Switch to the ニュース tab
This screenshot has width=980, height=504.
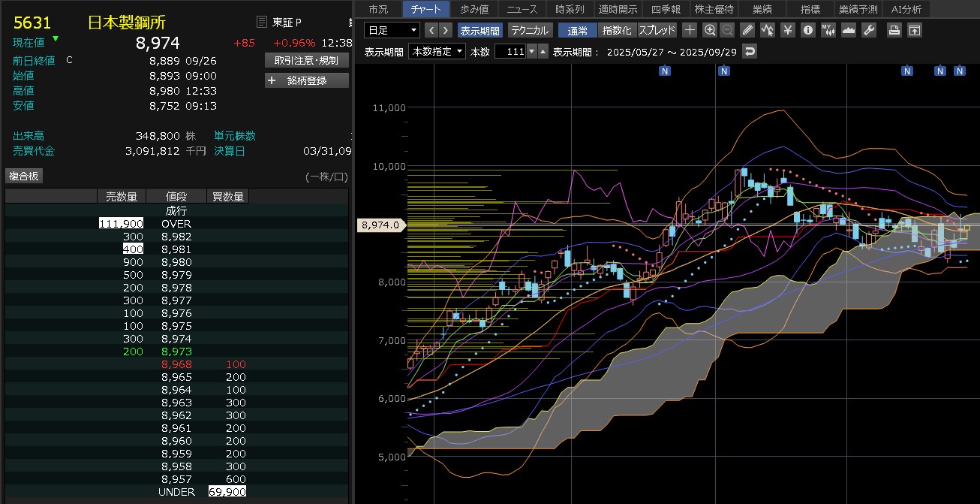(522, 9)
